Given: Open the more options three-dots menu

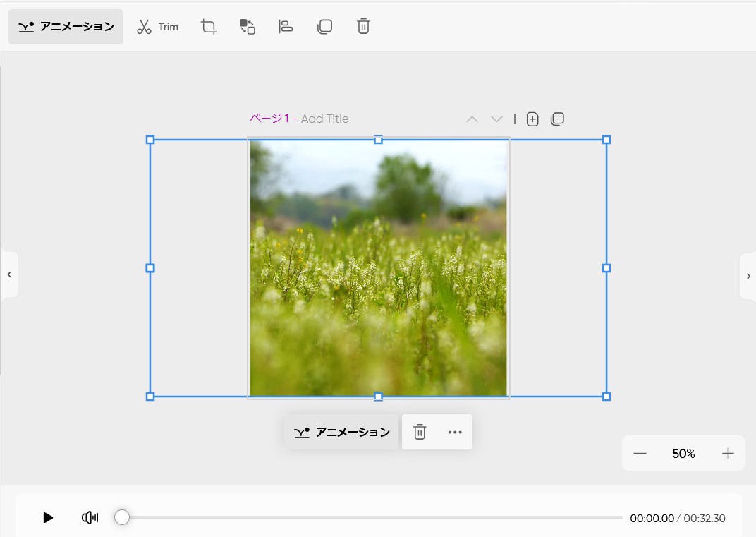Looking at the screenshot, I should coord(455,432).
